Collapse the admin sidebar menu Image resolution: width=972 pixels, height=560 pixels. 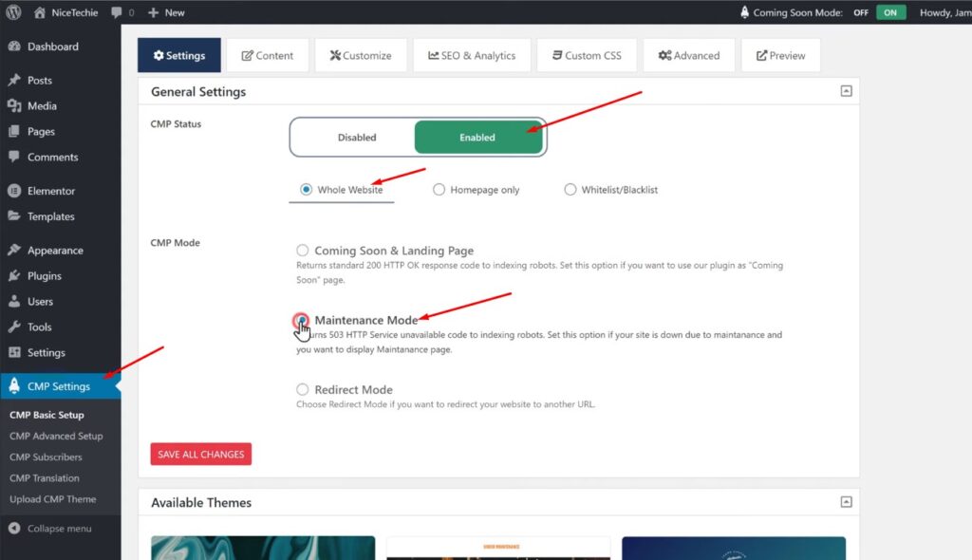[57, 529]
